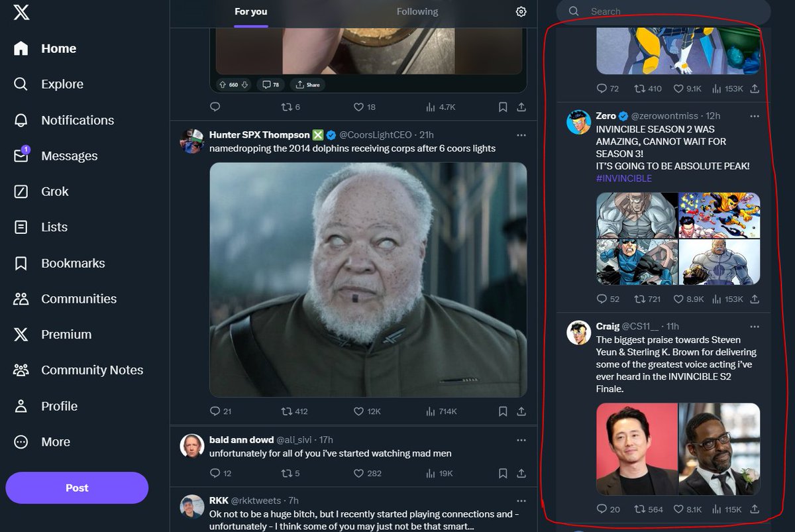Repost the tweet with 6 reposts
The image size is (795, 532).
point(291,107)
